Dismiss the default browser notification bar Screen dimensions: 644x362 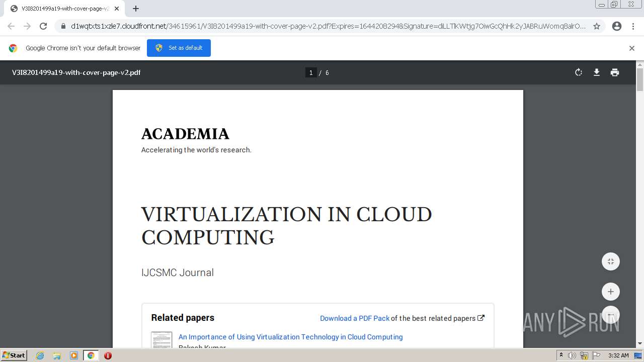[x=632, y=48]
